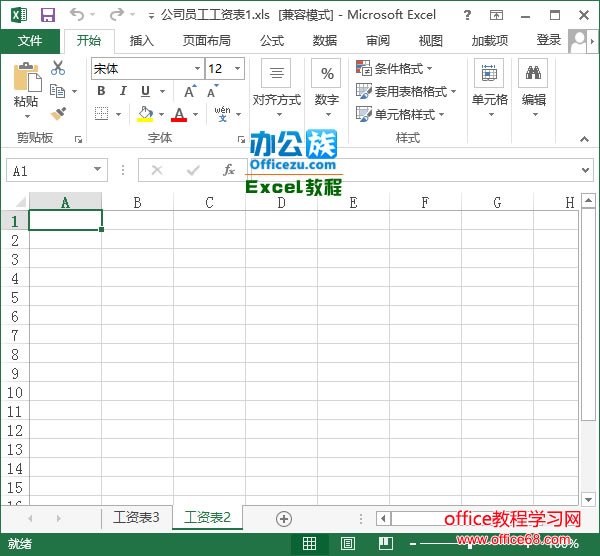
Task: Open the 编辑 binoculars editing group
Action: click(534, 89)
